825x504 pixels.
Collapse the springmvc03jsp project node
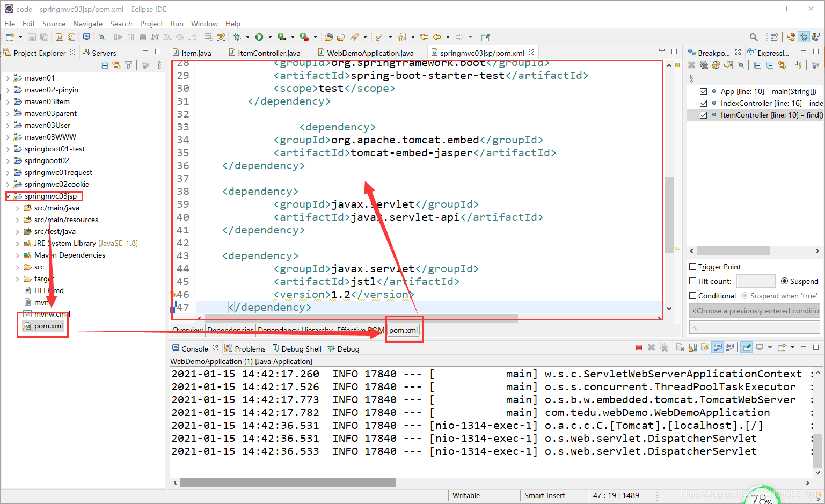(8, 196)
